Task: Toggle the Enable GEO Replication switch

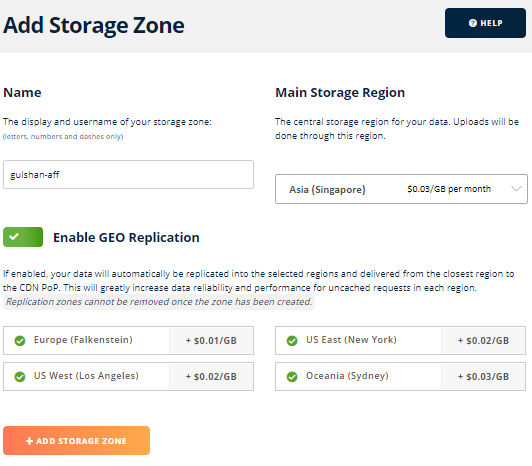Action: (x=23, y=237)
